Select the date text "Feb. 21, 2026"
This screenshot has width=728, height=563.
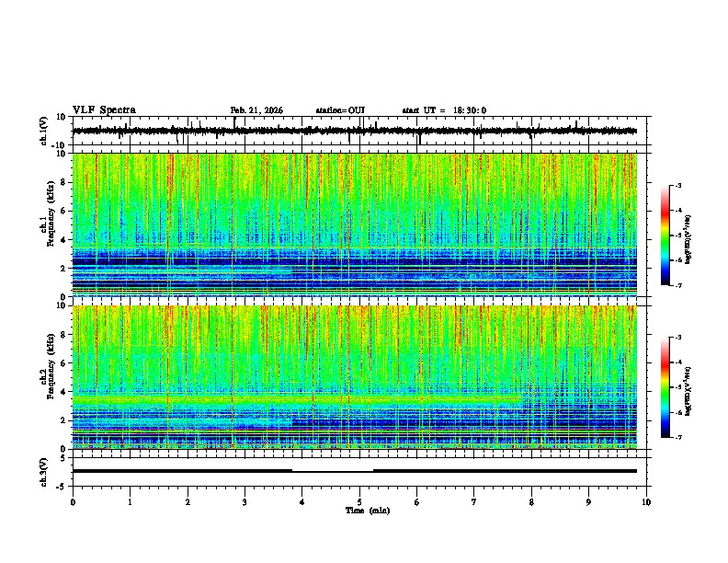point(256,110)
